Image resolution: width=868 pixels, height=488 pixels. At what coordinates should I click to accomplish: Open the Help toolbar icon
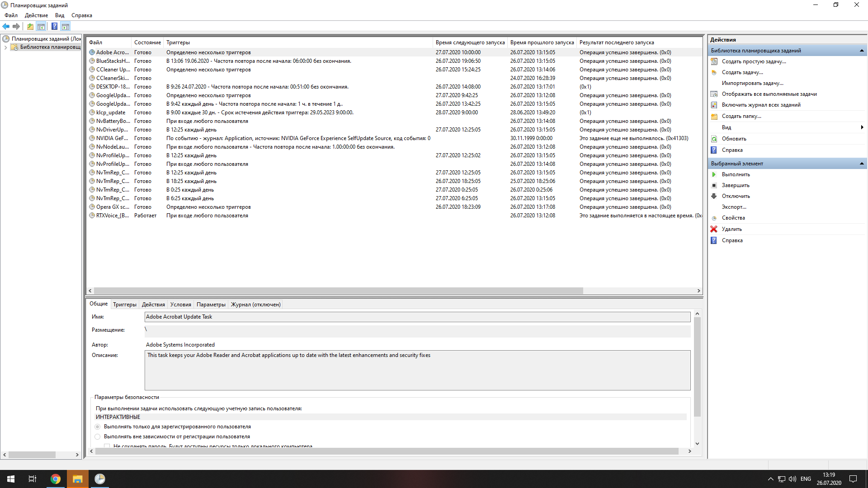point(54,26)
